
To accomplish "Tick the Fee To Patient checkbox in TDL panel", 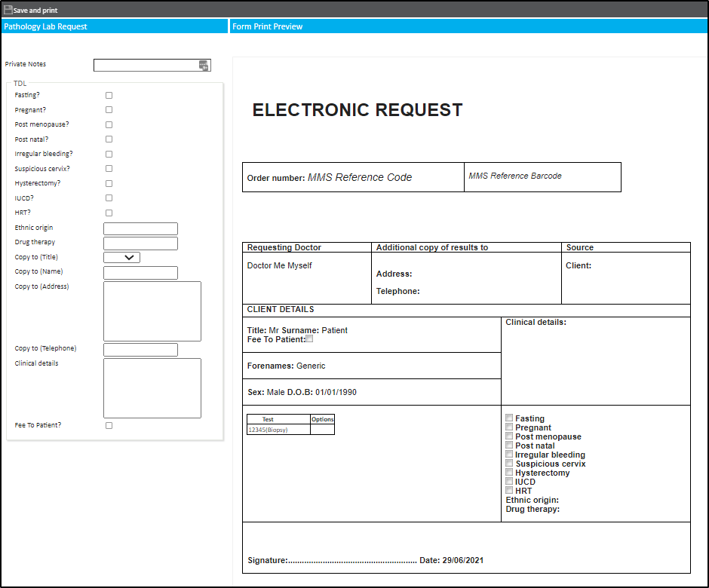I will [x=109, y=426].
